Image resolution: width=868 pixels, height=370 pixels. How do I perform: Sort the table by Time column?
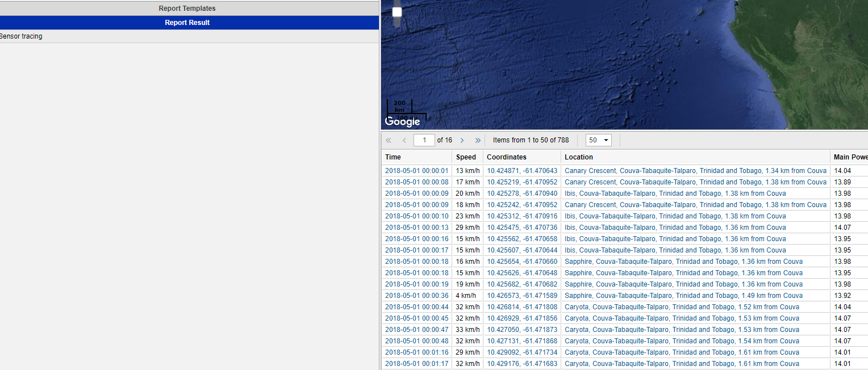393,157
